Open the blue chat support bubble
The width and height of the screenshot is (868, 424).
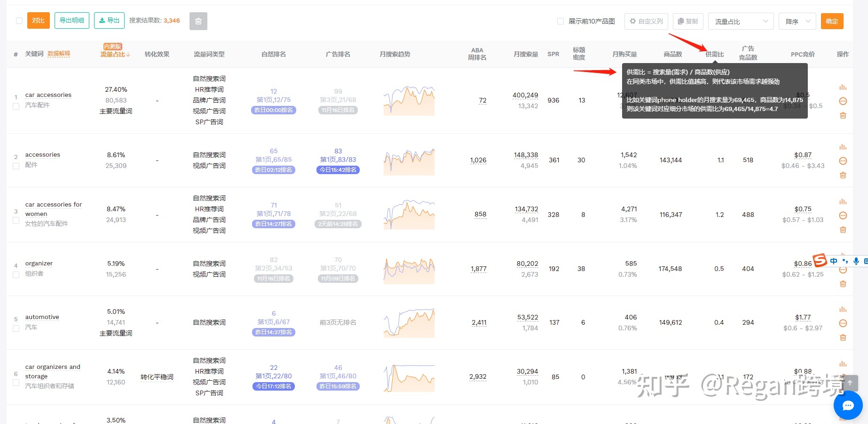tap(848, 406)
